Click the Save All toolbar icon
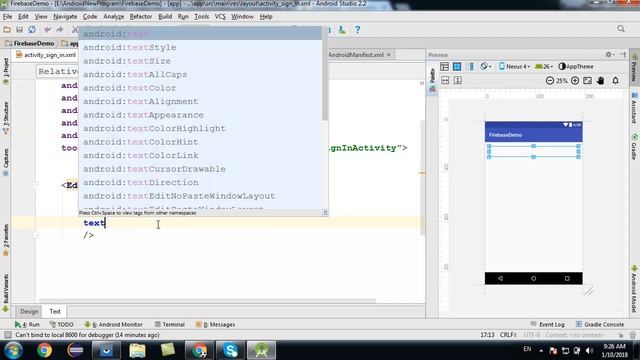The width and height of the screenshot is (640, 360). coord(19,29)
